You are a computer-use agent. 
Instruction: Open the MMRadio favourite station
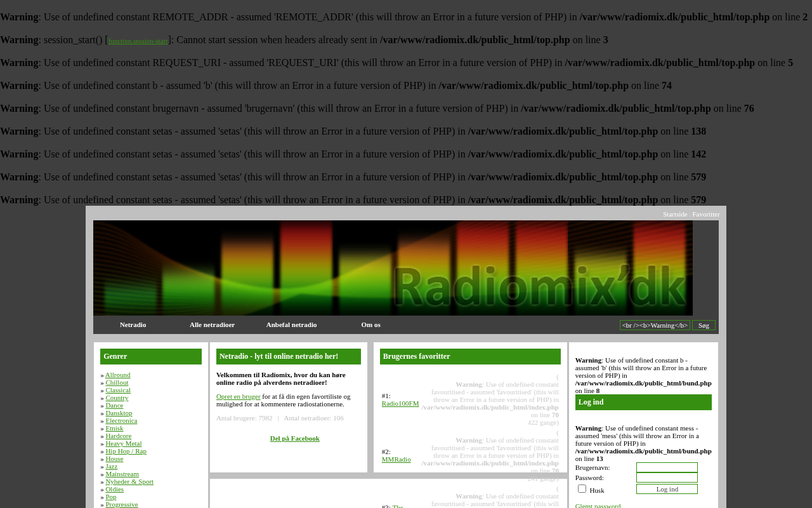(396, 460)
